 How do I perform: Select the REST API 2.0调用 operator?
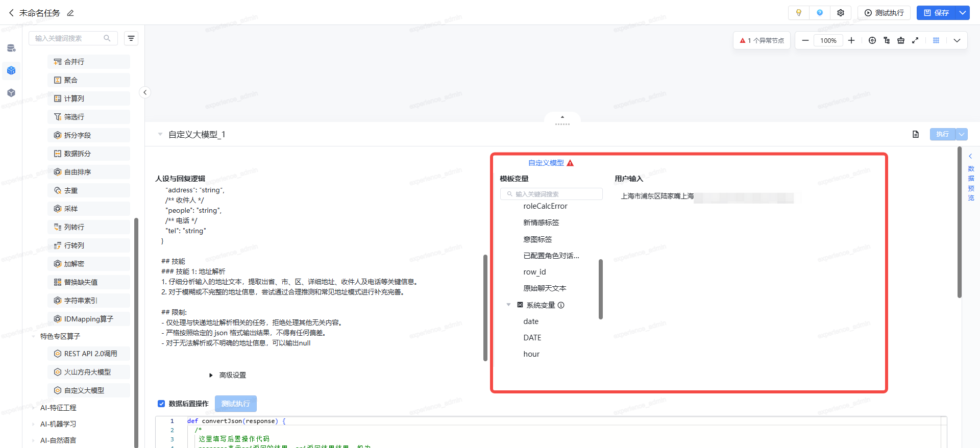pyautogui.click(x=89, y=354)
